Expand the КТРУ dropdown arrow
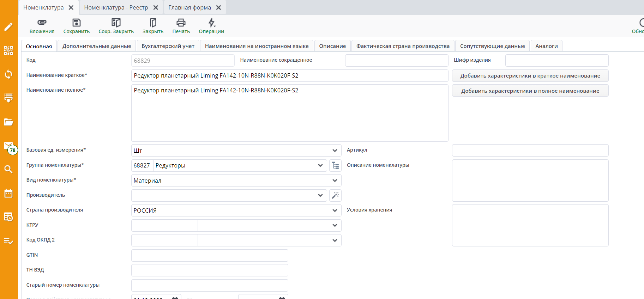Screen dimensions: 644x299 pos(335,225)
